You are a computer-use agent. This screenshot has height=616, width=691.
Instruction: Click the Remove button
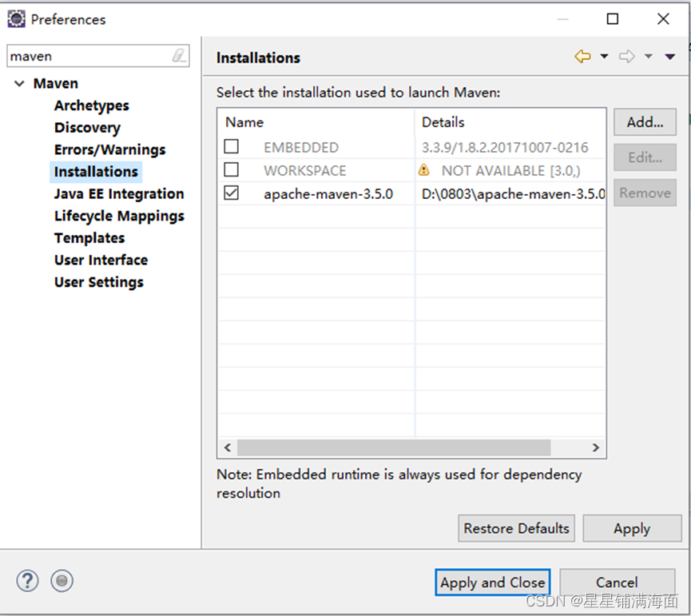(x=645, y=193)
